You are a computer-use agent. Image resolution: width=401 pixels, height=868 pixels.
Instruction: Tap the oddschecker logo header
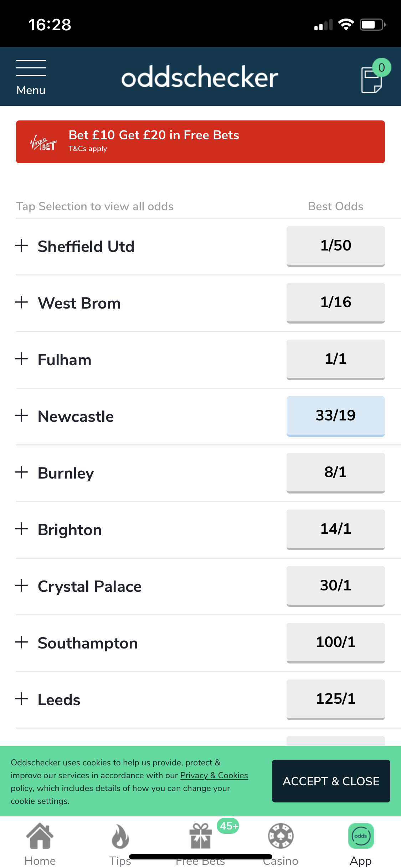200,77
